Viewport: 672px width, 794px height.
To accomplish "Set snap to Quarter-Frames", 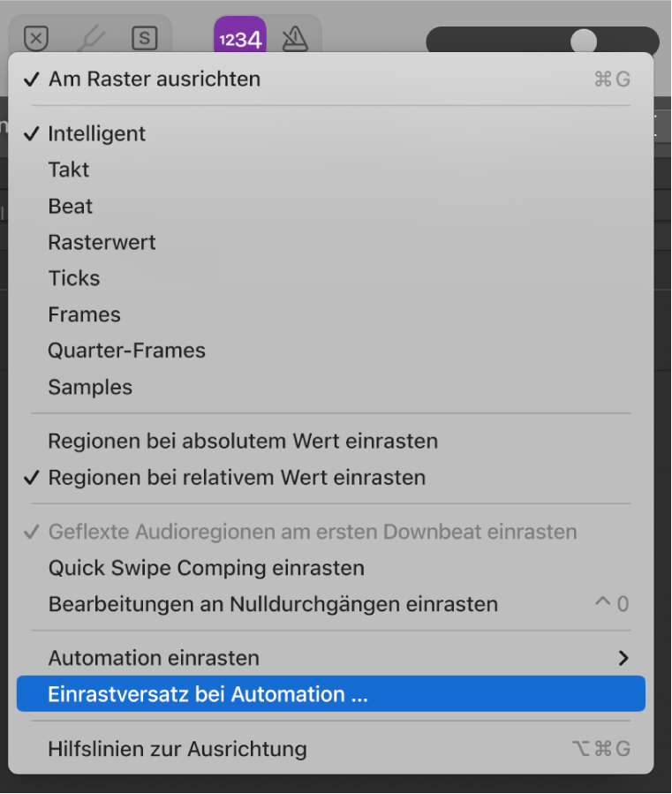I will (126, 351).
